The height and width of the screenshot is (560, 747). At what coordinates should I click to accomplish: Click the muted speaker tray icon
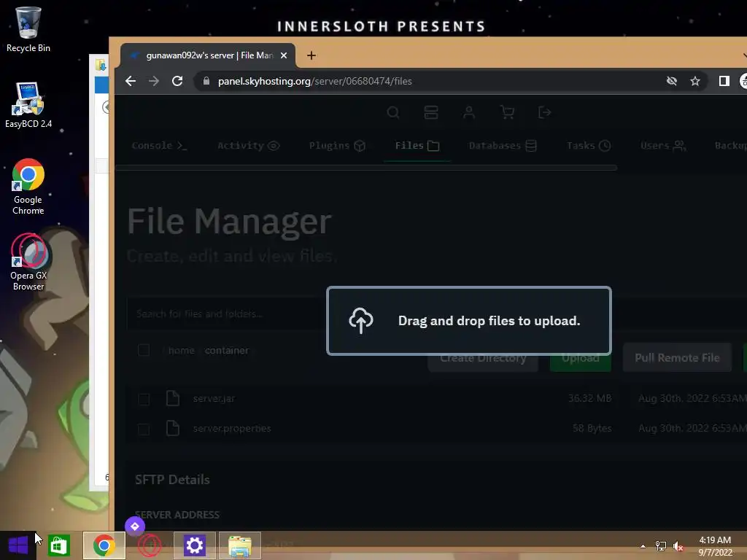tap(678, 546)
